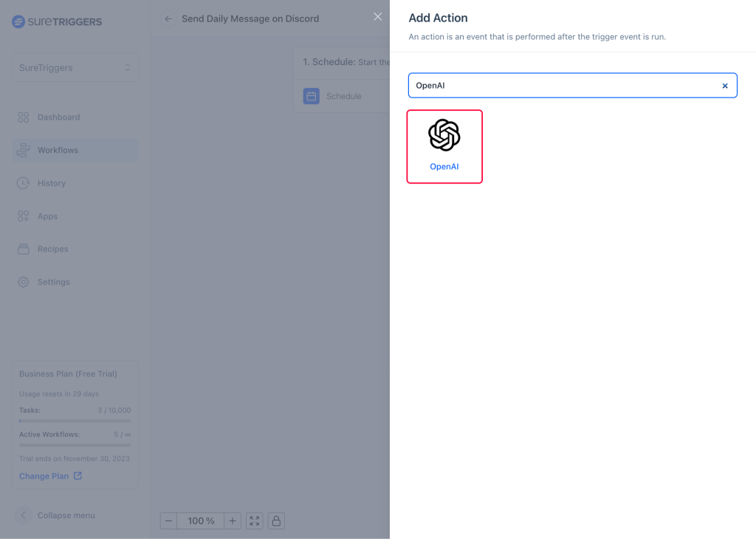Viewport: 756px width, 539px height.
Task: Click the History clock icon
Action: pyautogui.click(x=24, y=183)
